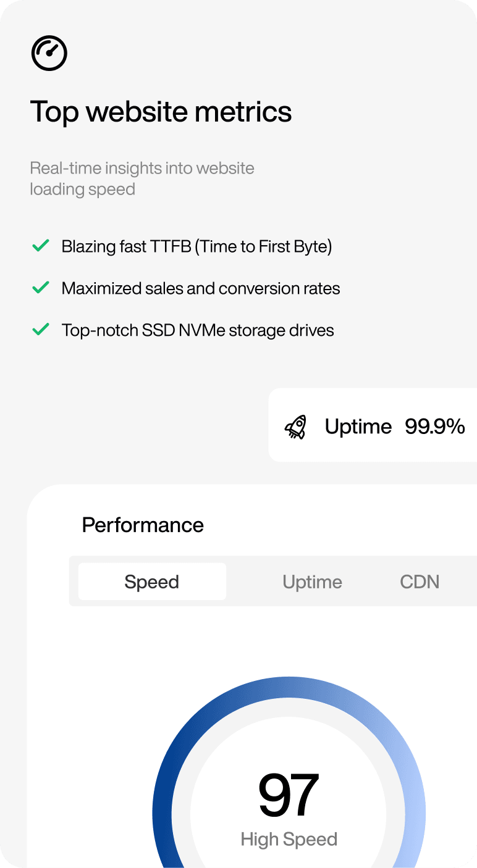This screenshot has height=868, width=477.
Task: Click 'Top-notch SSD NVMe storage drives' text
Action: [198, 330]
